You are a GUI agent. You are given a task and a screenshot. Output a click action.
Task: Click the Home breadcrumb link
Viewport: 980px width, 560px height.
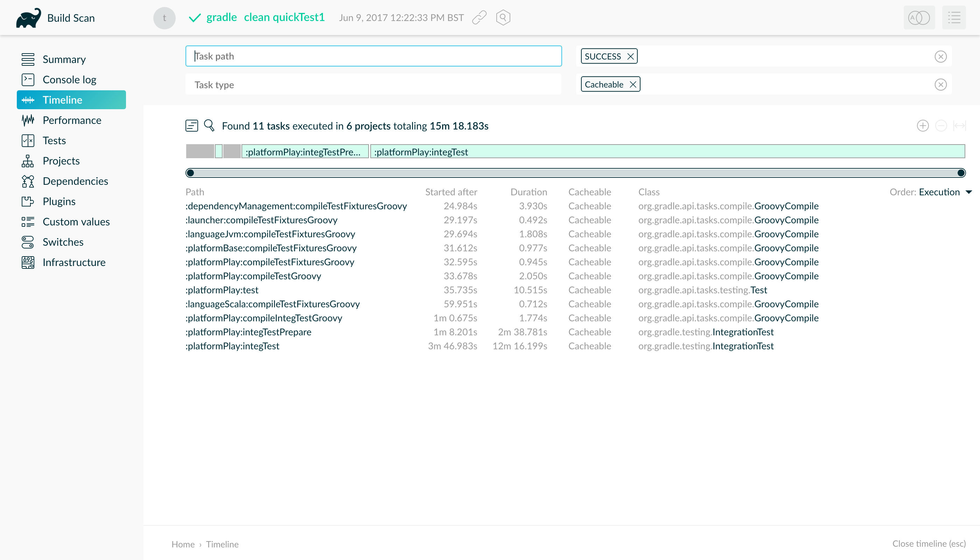pos(183,544)
